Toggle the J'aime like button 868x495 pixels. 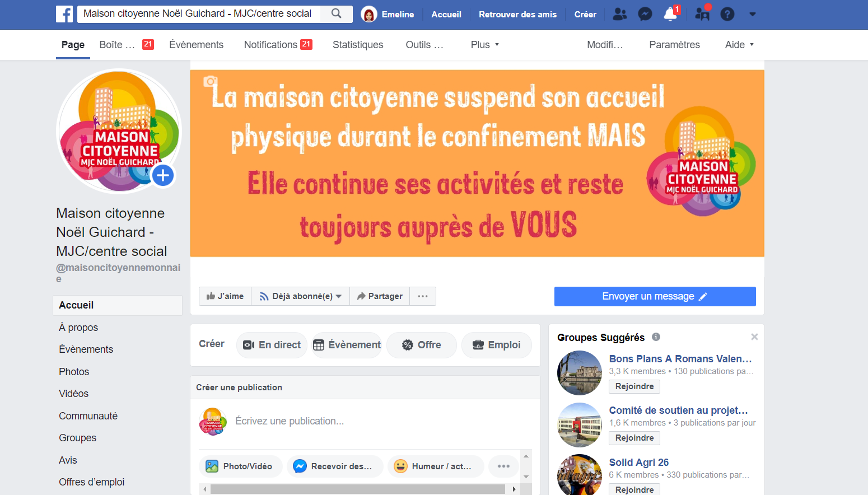click(x=225, y=296)
